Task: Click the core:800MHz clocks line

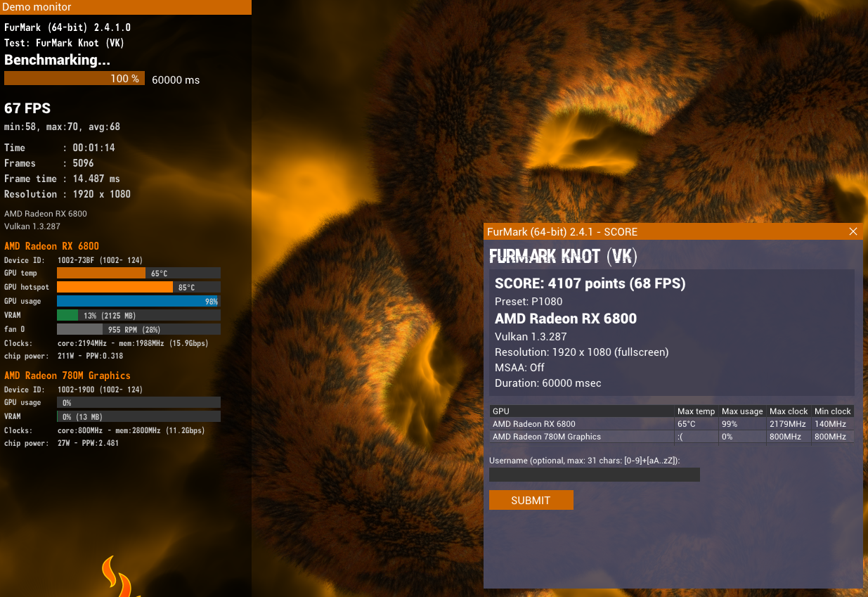Action: click(x=105, y=430)
